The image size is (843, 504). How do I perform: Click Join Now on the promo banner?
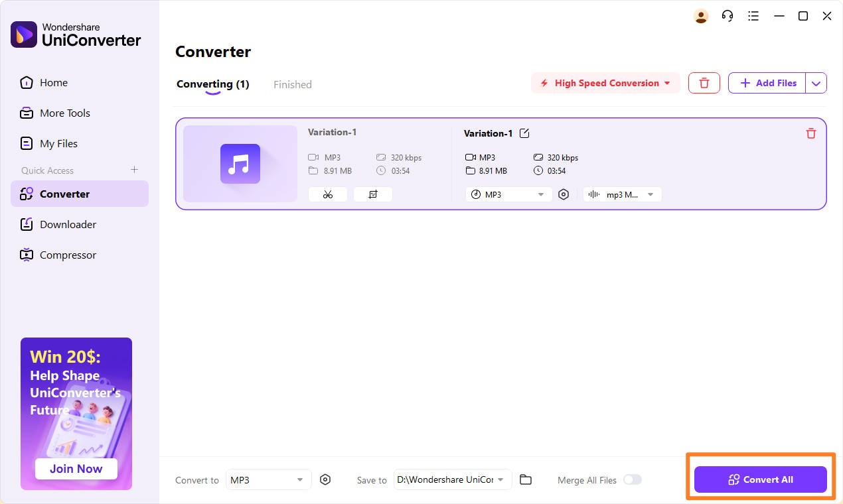76,469
